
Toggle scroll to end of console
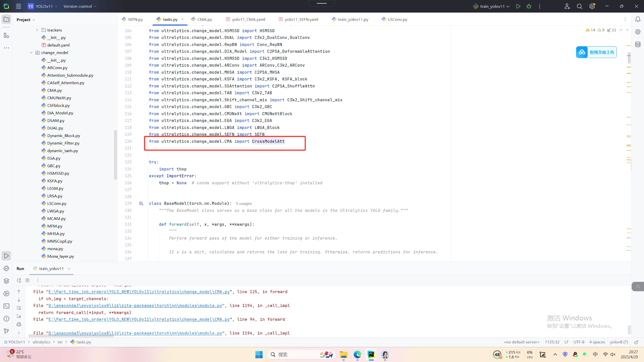tap(19, 316)
